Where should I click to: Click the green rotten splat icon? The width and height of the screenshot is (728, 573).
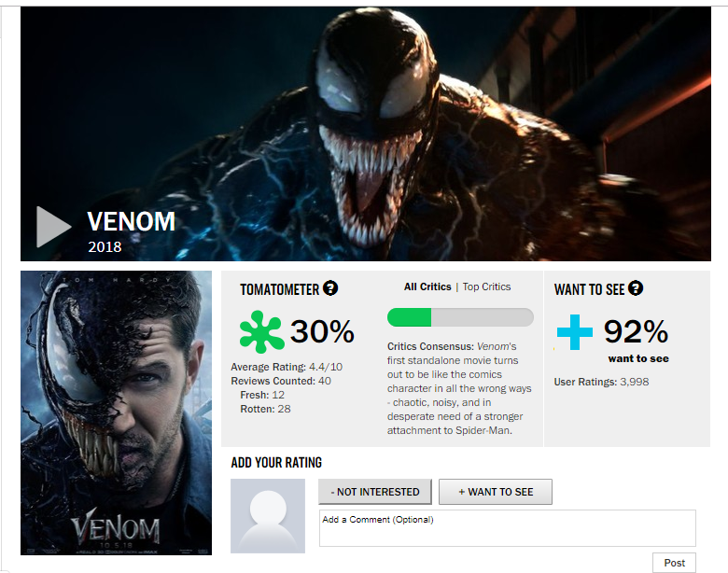pos(261,331)
